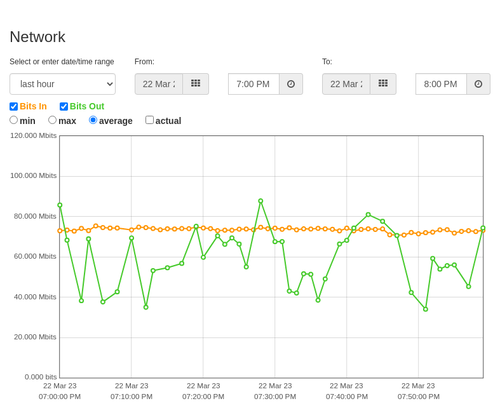500x403 pixels.
Task: Click the From time field 7:00 PM
Action: pyautogui.click(x=254, y=84)
